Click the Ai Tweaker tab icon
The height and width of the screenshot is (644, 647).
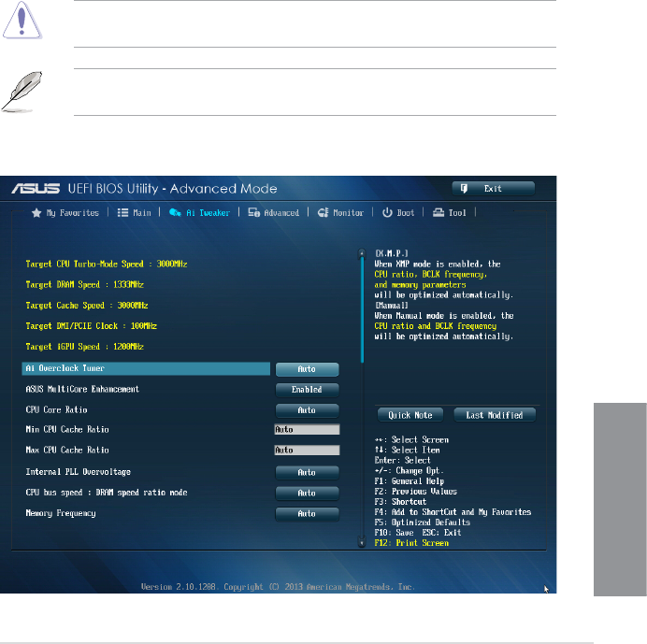click(175, 213)
